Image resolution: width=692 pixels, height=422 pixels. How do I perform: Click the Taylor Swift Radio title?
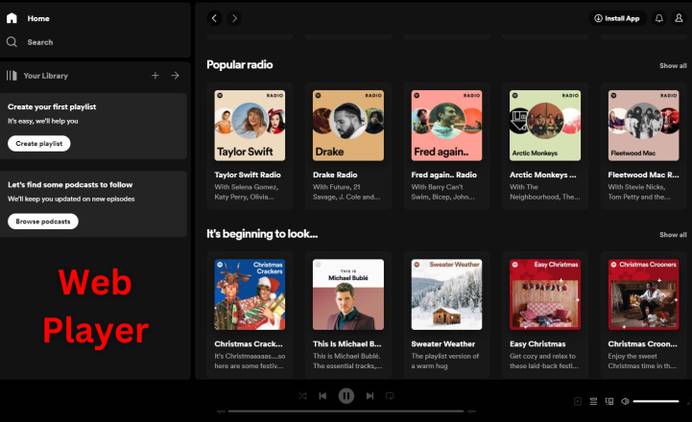(248, 175)
